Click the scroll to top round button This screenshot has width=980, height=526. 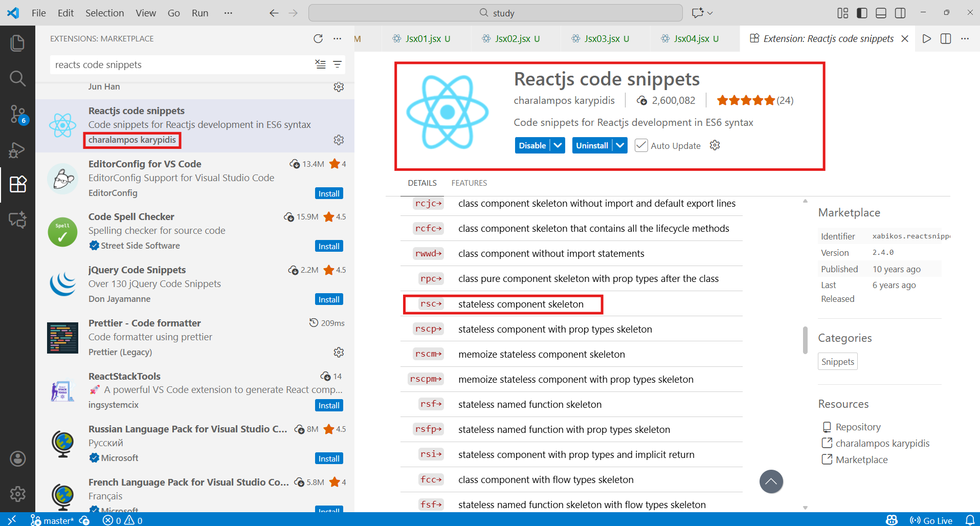(771, 481)
